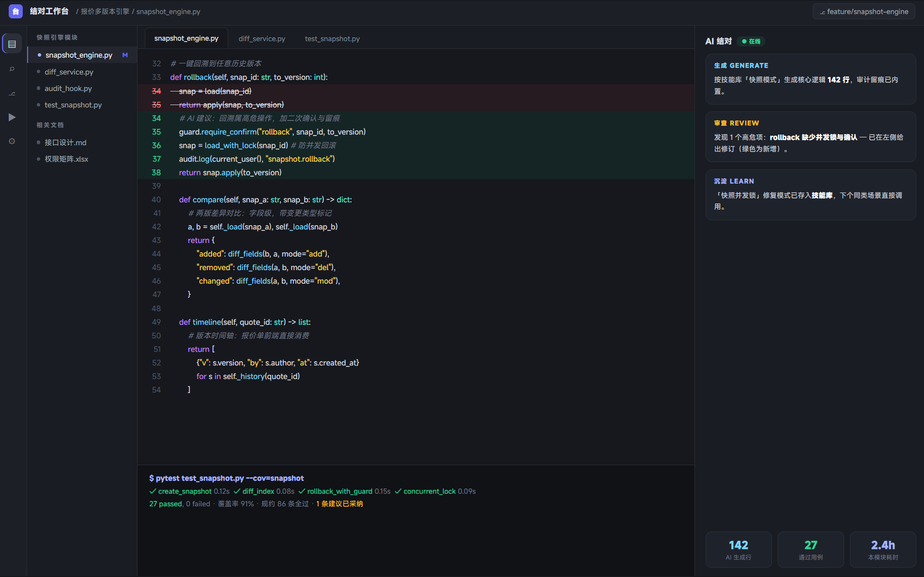Click 结对工作台 title
This screenshot has width=924, height=577.
49,11
